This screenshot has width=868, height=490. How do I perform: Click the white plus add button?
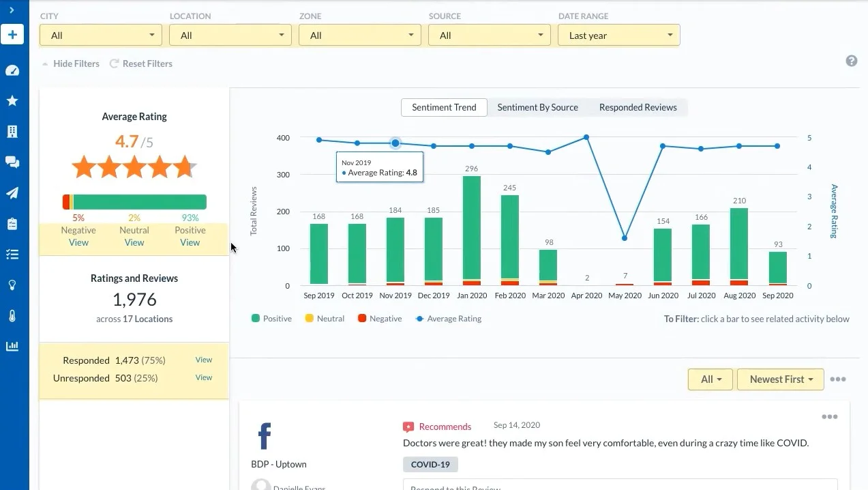(12, 35)
